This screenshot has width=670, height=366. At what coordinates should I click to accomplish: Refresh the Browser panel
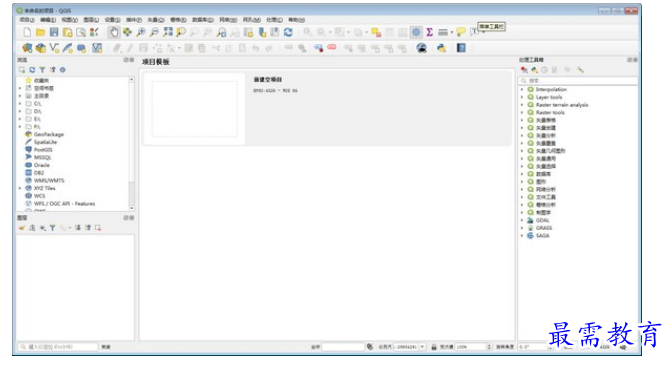[32, 70]
